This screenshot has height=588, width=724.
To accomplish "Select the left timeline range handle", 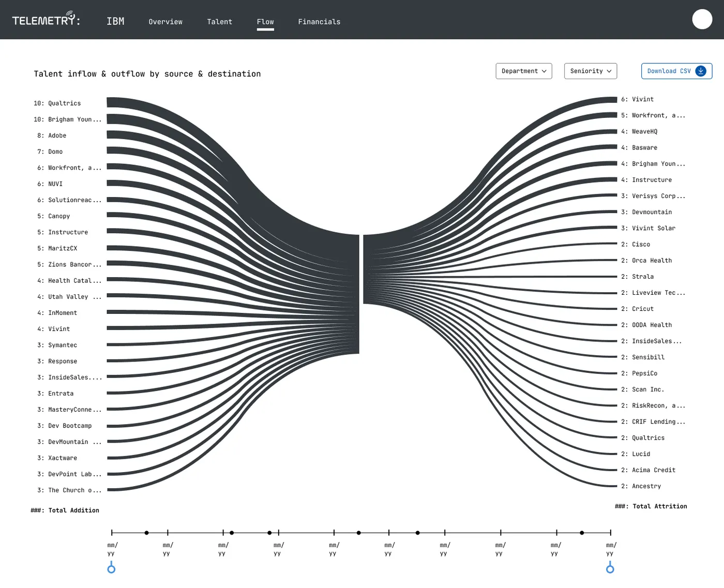I will (111, 569).
